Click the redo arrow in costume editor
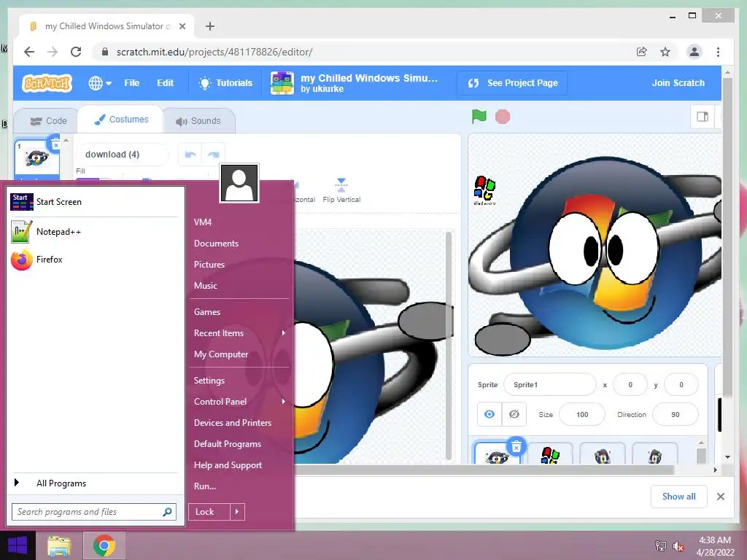Screen dimensions: 747x560 213,155
